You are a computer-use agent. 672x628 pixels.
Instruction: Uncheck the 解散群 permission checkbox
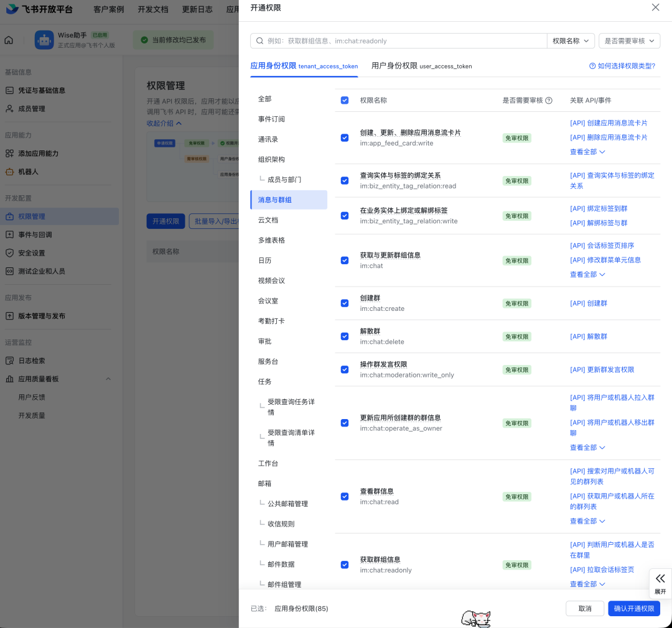(345, 336)
